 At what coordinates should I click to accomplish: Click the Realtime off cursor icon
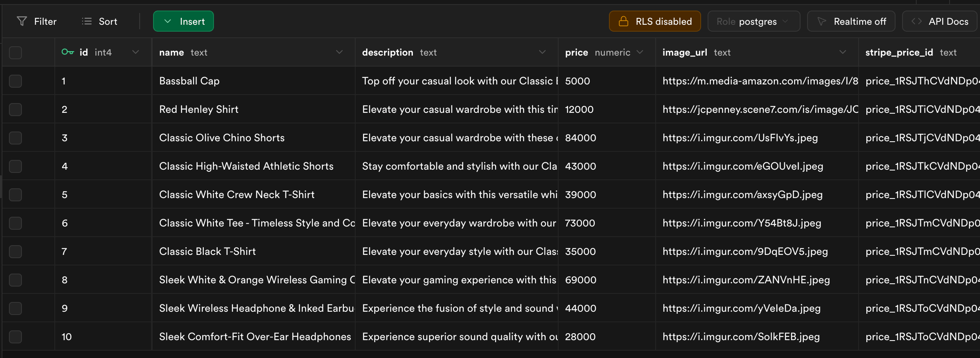tap(822, 21)
